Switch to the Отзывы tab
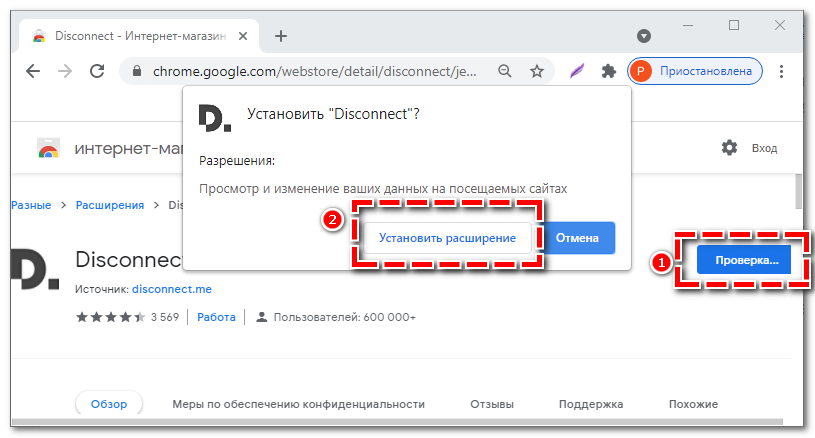 pos(492,404)
